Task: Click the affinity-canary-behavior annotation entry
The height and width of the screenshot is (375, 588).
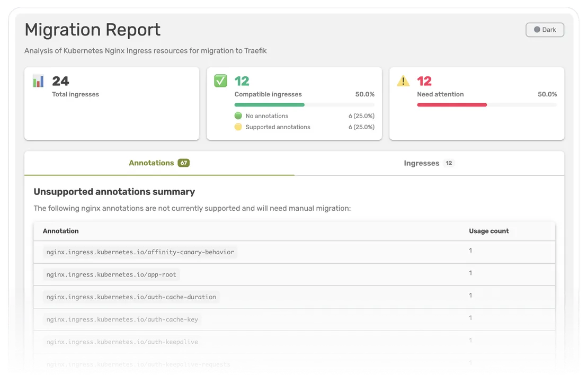Action: [140, 252]
